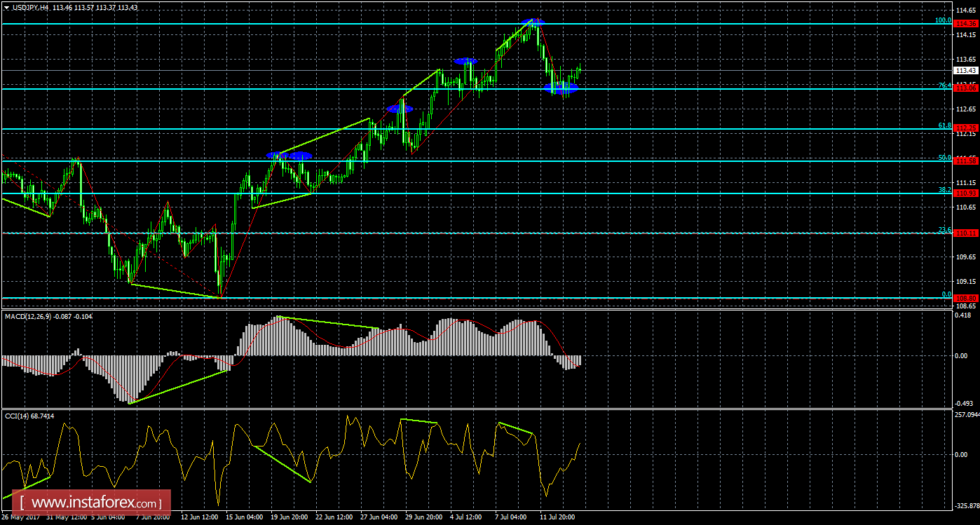Click the 113.06 red price label
Screen dimensions: 980x525
tap(966, 88)
